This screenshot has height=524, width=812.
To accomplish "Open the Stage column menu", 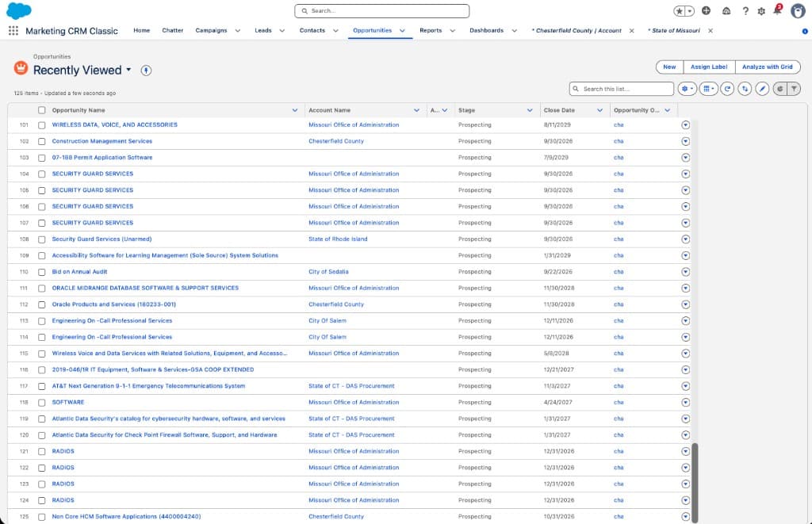I will [x=530, y=110].
